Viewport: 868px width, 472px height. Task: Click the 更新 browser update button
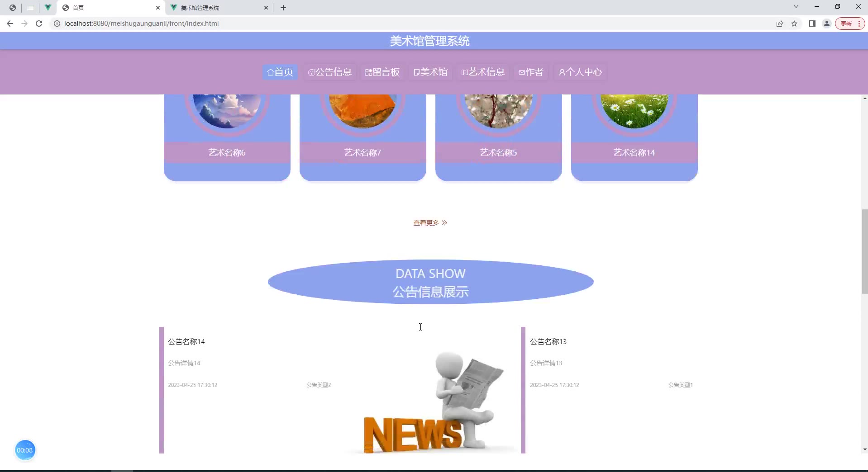coord(850,24)
